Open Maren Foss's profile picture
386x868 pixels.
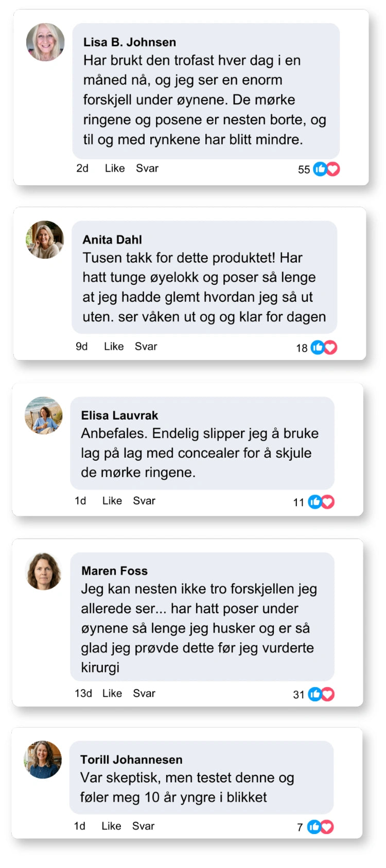(x=44, y=571)
